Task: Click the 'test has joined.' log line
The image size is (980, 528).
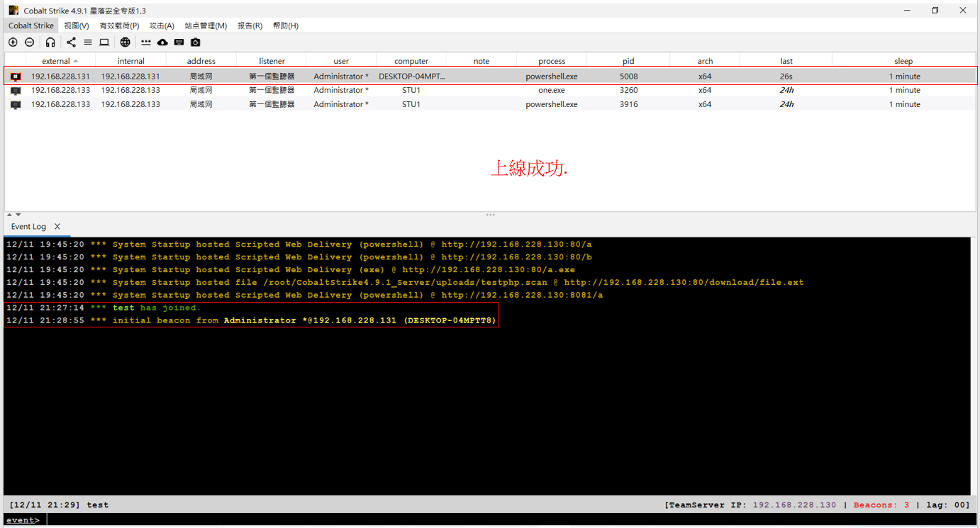Action: point(104,308)
